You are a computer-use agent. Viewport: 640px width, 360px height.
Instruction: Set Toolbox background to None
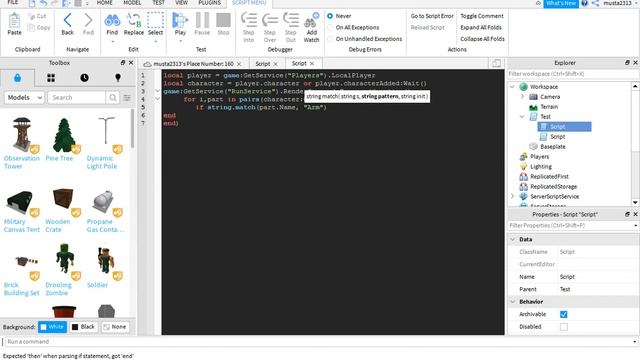(x=115, y=327)
